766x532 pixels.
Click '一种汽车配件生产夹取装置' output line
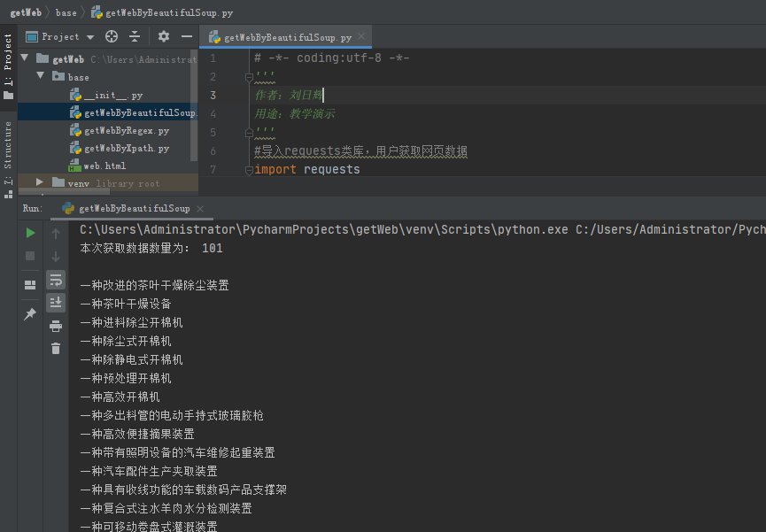click(x=149, y=471)
